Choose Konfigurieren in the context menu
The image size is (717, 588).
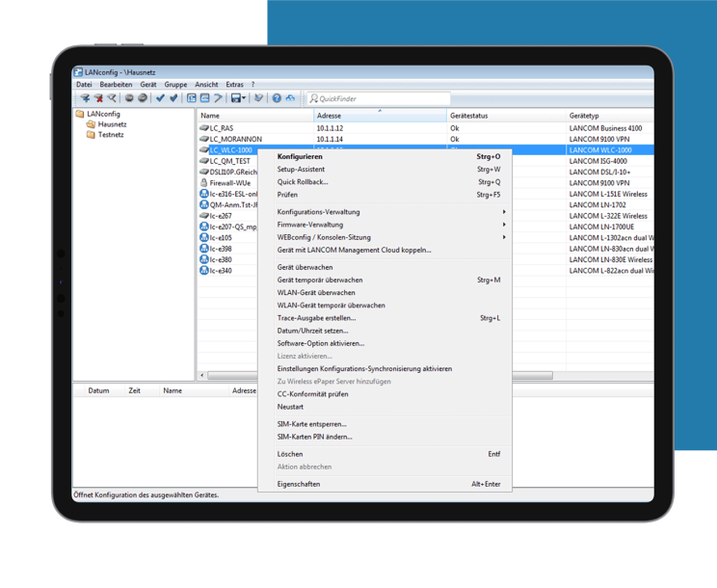click(385, 156)
